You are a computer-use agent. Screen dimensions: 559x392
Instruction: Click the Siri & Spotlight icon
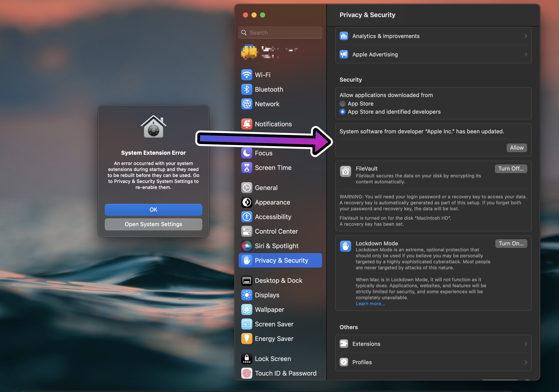[x=246, y=246]
